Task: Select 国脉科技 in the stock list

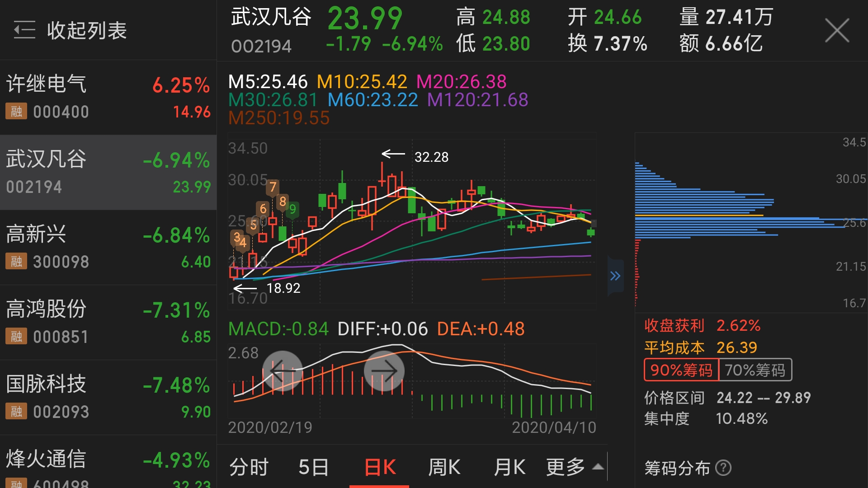Action: pos(108,397)
